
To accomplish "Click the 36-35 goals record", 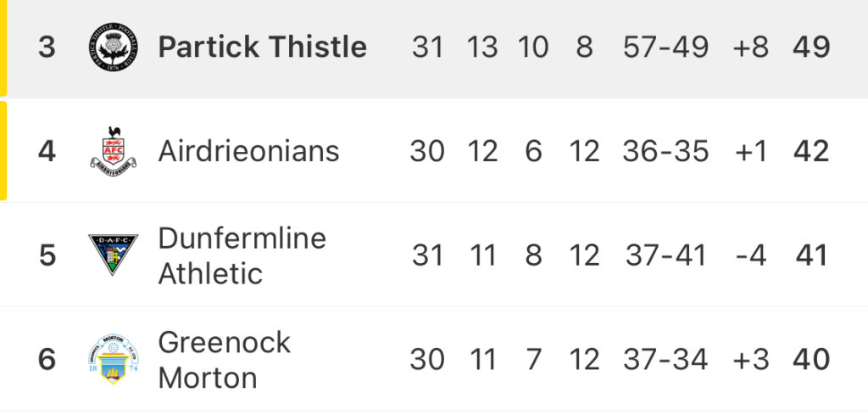I will [665, 151].
